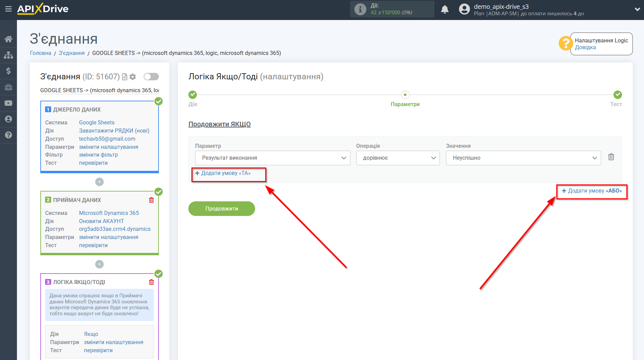This screenshot has width=644, height=360.
Task: Open the hamburger menu
Action: tap(8, 9)
